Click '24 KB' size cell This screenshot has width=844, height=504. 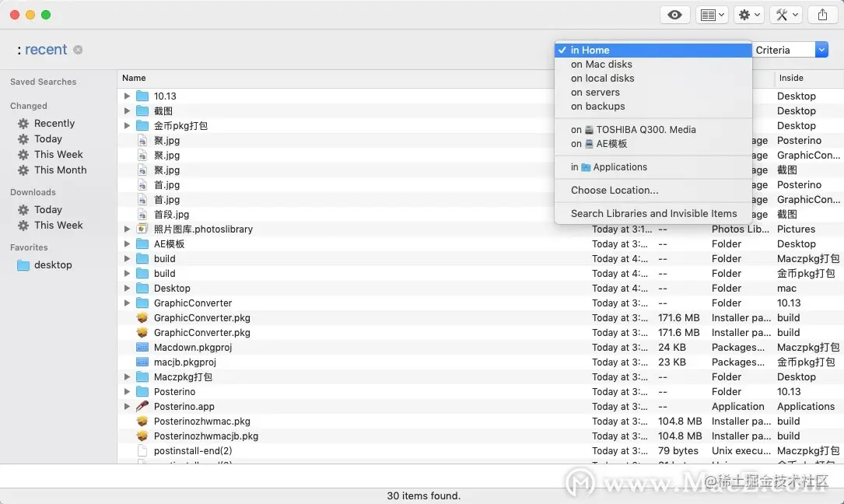[x=672, y=348]
